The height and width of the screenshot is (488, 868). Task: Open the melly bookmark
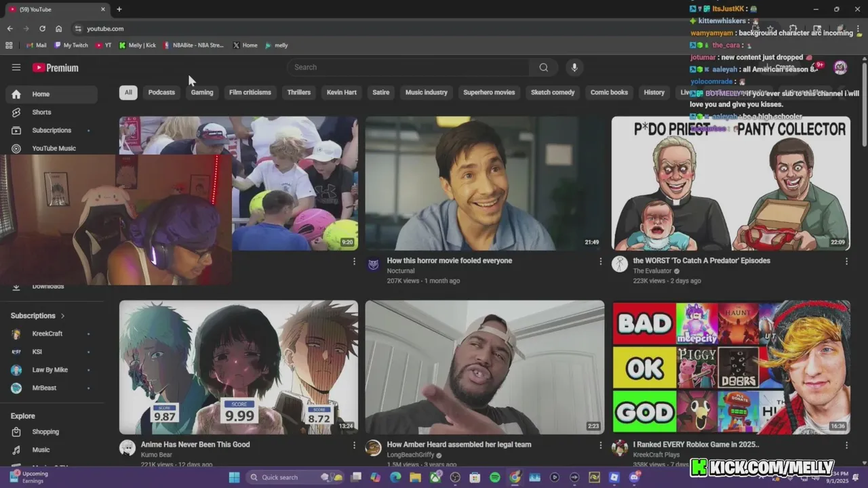click(x=277, y=45)
